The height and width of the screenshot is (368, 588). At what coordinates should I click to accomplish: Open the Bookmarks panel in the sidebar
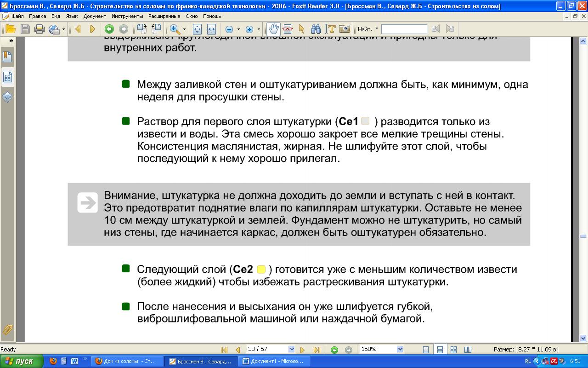[x=7, y=57]
